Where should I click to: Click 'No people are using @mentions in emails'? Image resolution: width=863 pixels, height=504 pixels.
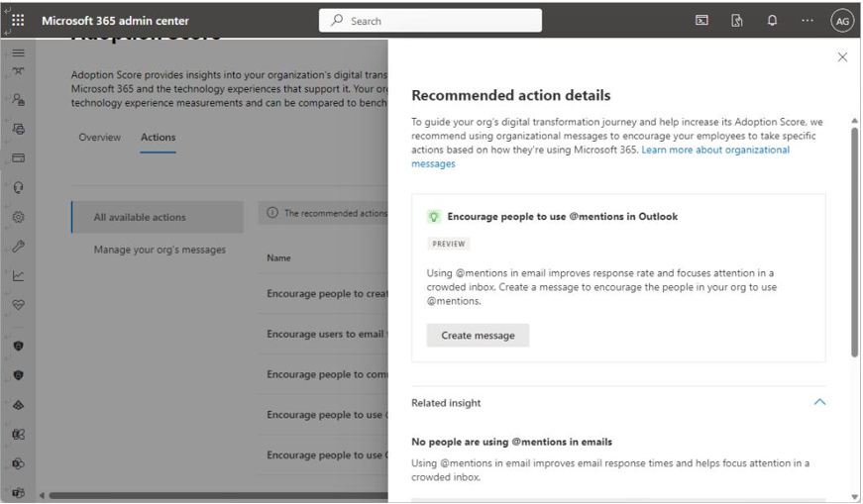[x=512, y=442]
